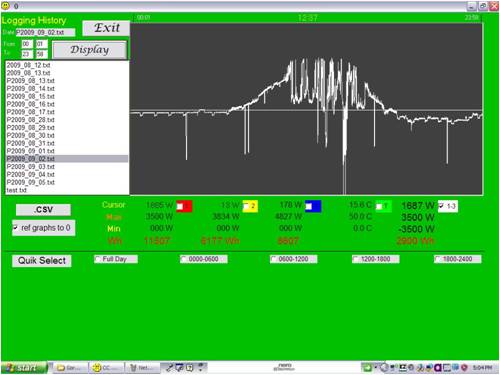Toggle the green temperature T checkbox
Screen dimensions: 500x375
pos(379,206)
